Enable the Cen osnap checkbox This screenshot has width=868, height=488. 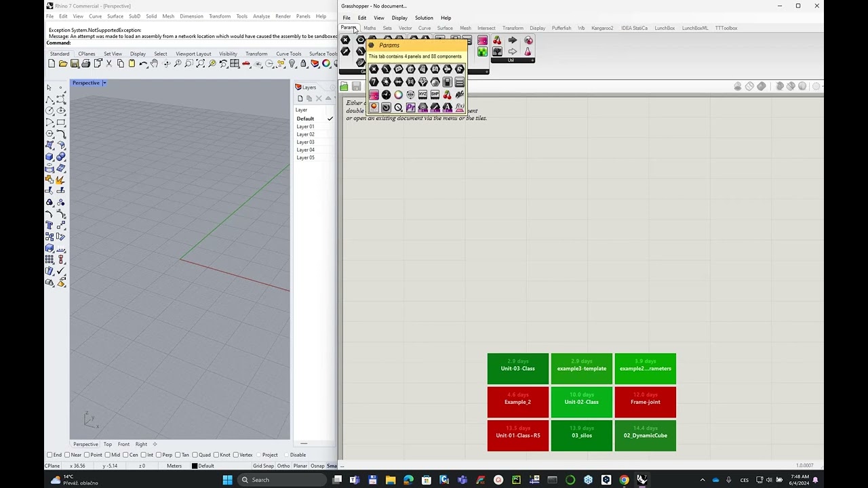(127, 455)
